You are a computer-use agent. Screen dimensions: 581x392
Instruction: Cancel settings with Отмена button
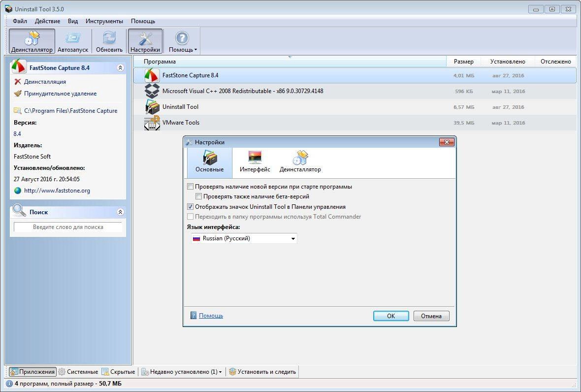(431, 316)
